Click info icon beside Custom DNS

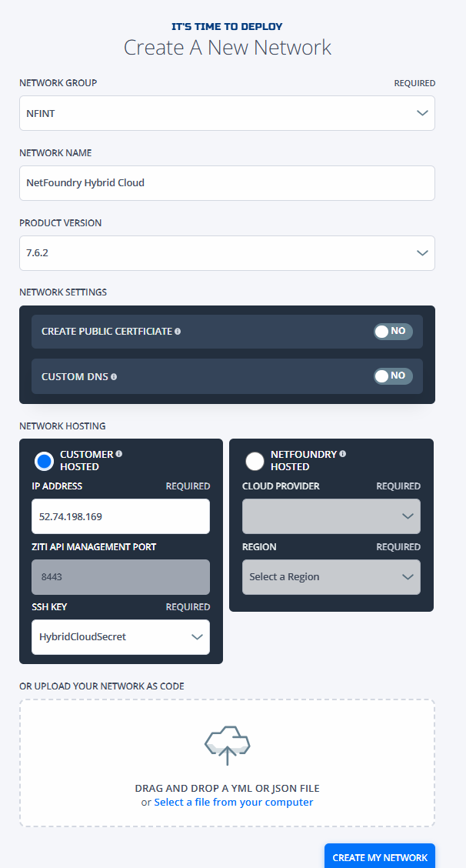(114, 377)
